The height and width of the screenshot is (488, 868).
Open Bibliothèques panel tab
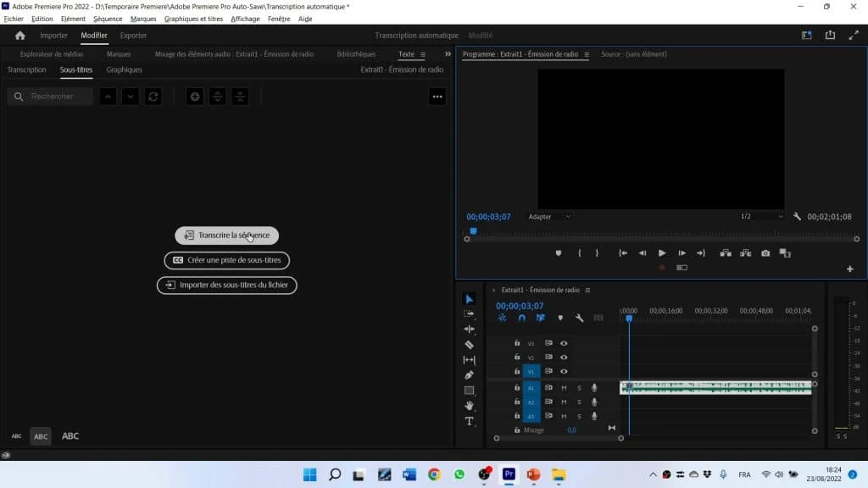(356, 54)
